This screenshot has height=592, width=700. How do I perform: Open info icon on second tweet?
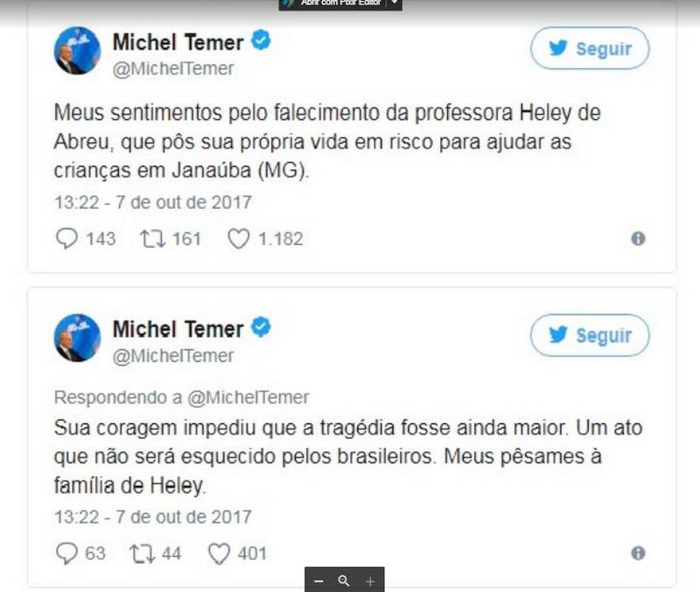point(638,554)
